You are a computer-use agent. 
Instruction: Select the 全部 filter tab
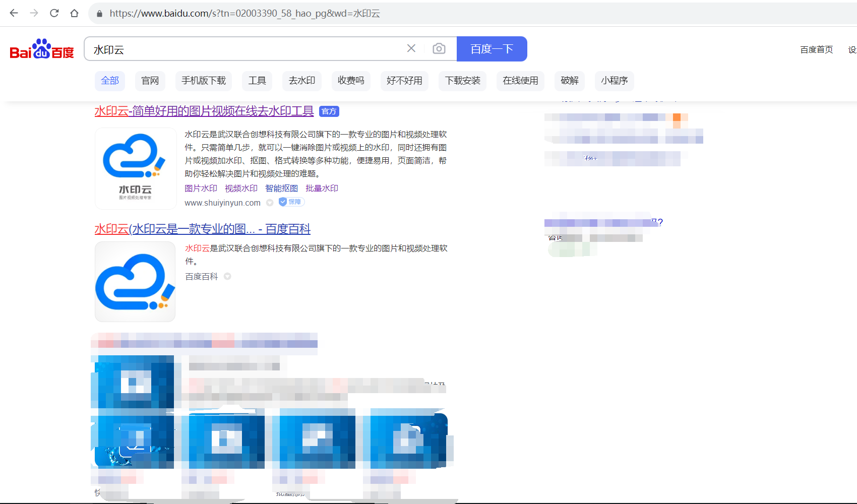110,81
